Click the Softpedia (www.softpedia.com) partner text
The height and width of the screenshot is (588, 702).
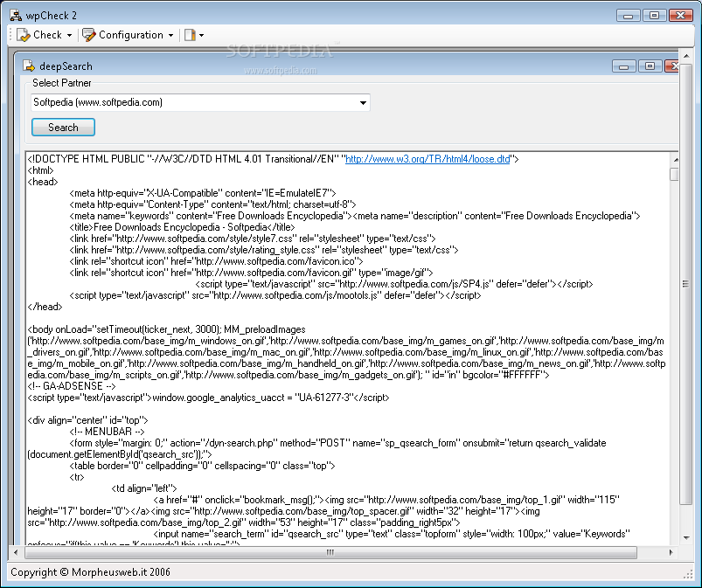98,102
